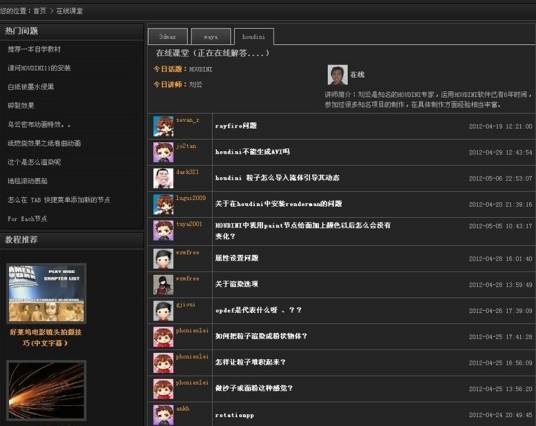Screen dimensions: 536x426
Task: Switch to the 3dmax tab
Action: click(x=168, y=37)
